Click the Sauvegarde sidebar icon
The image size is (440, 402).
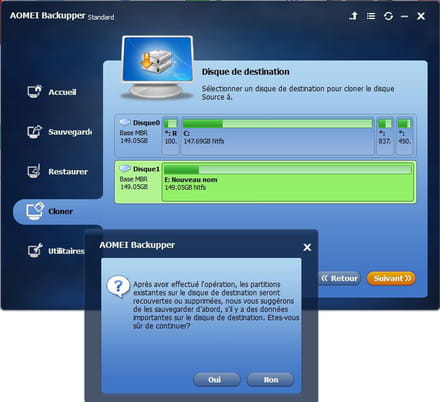coord(34,132)
